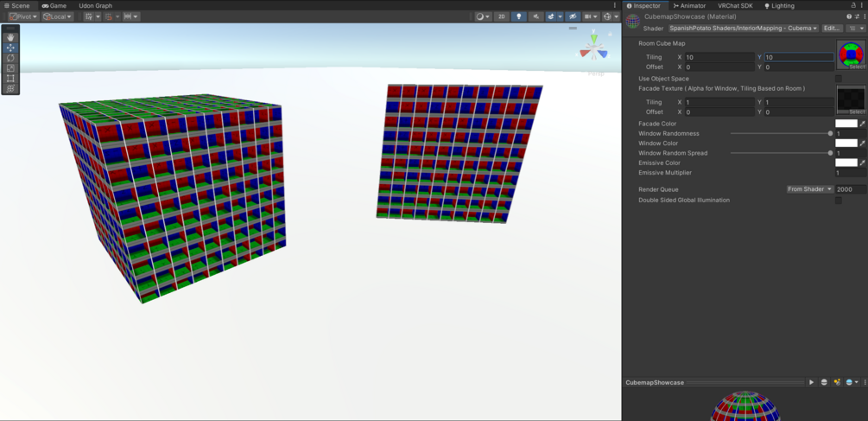Open Window Color swatch picker
The image size is (868, 421).
(846, 143)
